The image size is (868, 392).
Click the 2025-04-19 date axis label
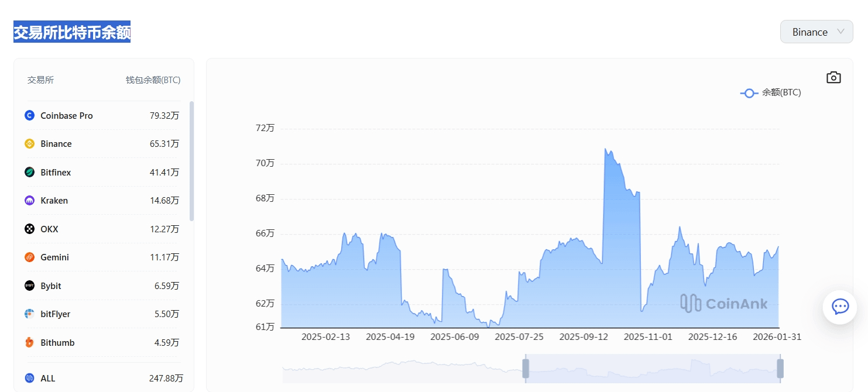click(x=390, y=337)
